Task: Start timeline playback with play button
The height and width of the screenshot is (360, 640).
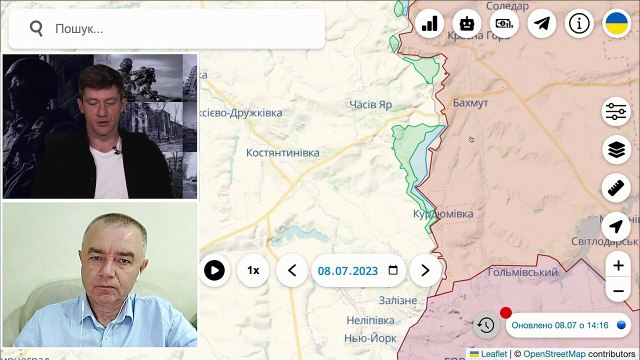Action: coord(214,271)
